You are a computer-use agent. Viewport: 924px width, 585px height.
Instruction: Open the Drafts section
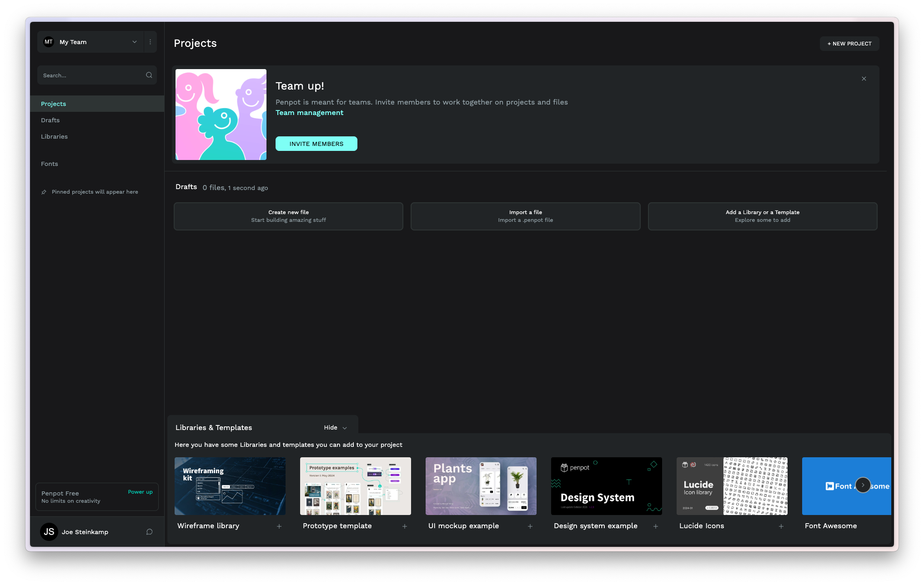coord(50,120)
